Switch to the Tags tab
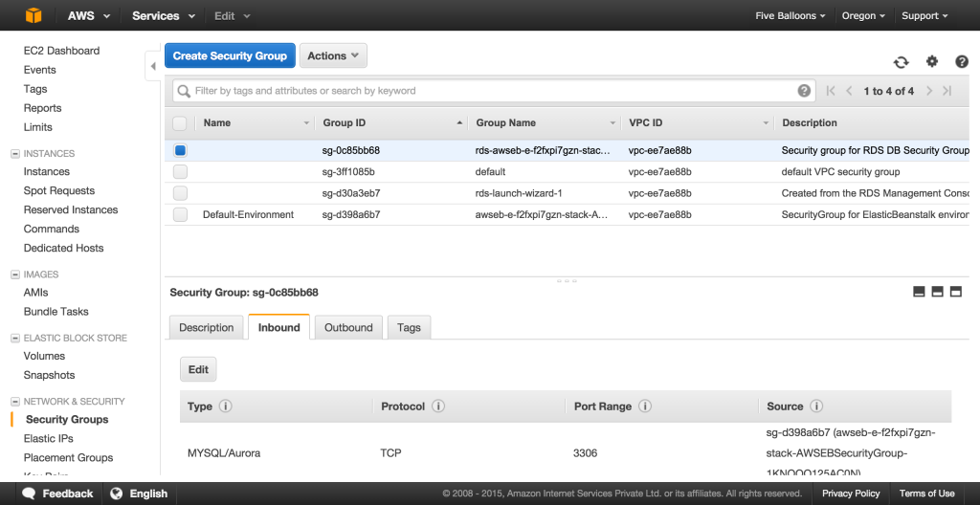Viewport: 980px width, 505px height. coord(409,327)
